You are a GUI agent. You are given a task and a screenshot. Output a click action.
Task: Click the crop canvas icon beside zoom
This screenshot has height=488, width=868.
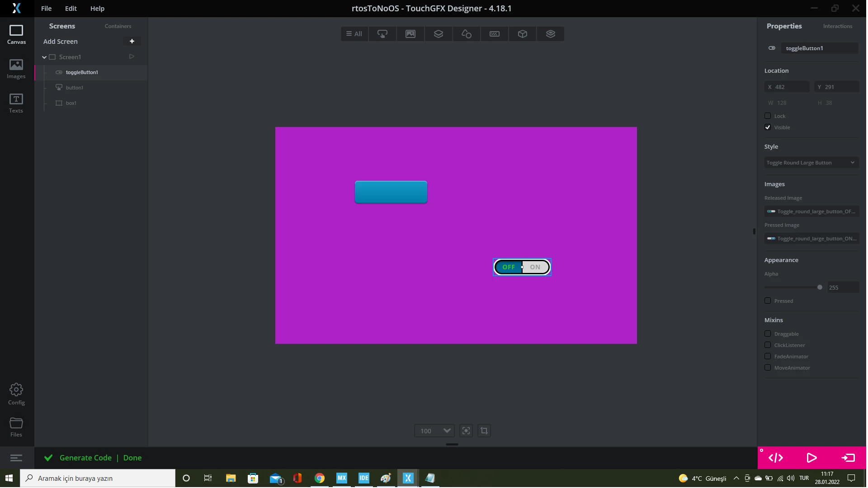click(484, 431)
